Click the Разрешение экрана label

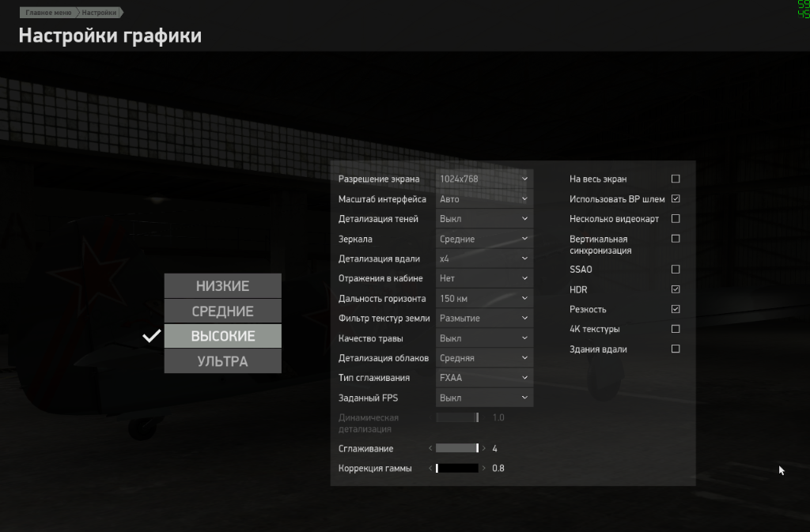tap(379, 179)
